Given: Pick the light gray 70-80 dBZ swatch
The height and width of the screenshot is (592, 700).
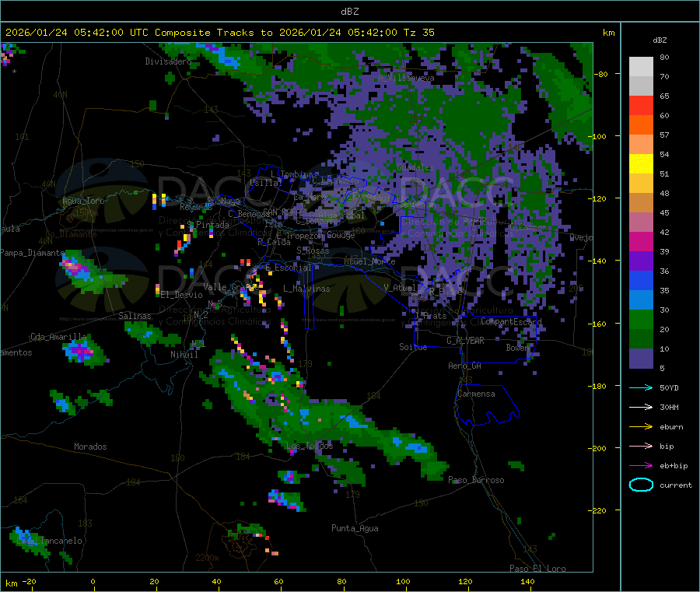Looking at the screenshot, I should coord(641,67).
